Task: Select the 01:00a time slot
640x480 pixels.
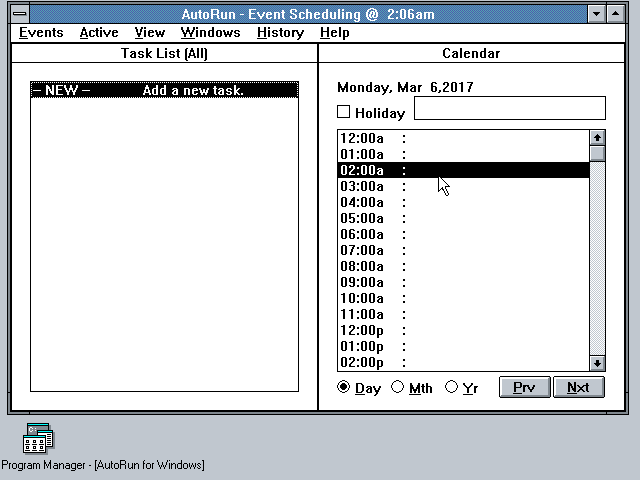Action: click(464, 154)
